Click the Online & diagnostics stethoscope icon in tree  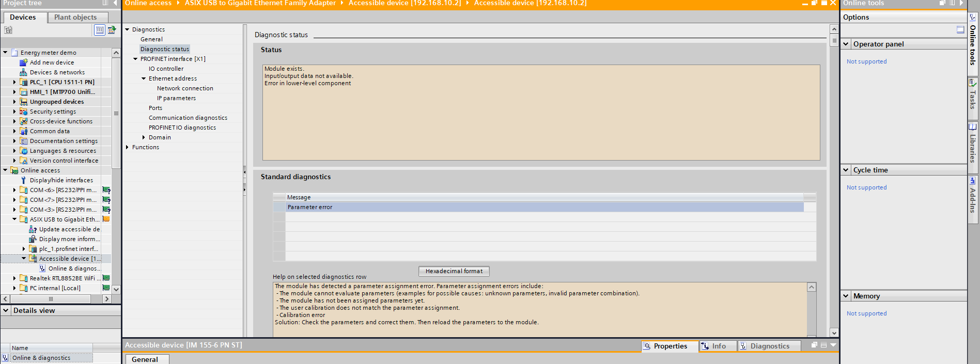pyautogui.click(x=42, y=268)
